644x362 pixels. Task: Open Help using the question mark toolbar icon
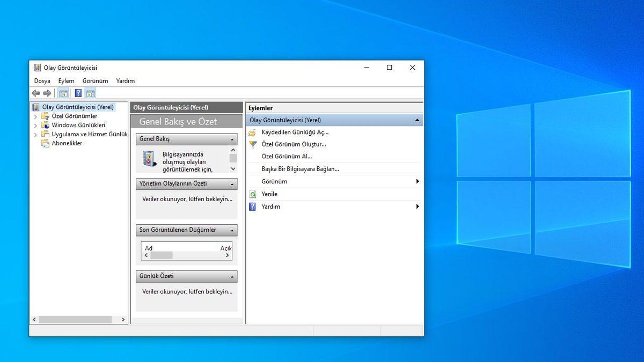click(x=78, y=93)
